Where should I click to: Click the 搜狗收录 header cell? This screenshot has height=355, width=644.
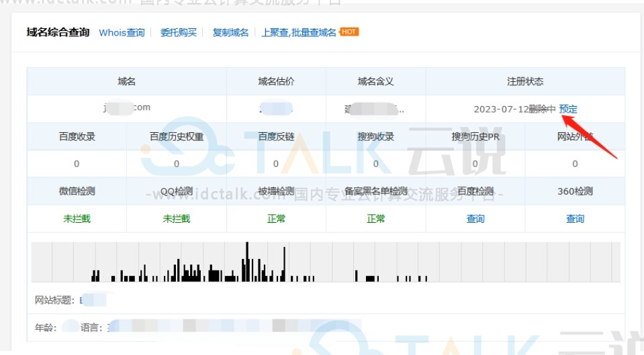[375, 136]
